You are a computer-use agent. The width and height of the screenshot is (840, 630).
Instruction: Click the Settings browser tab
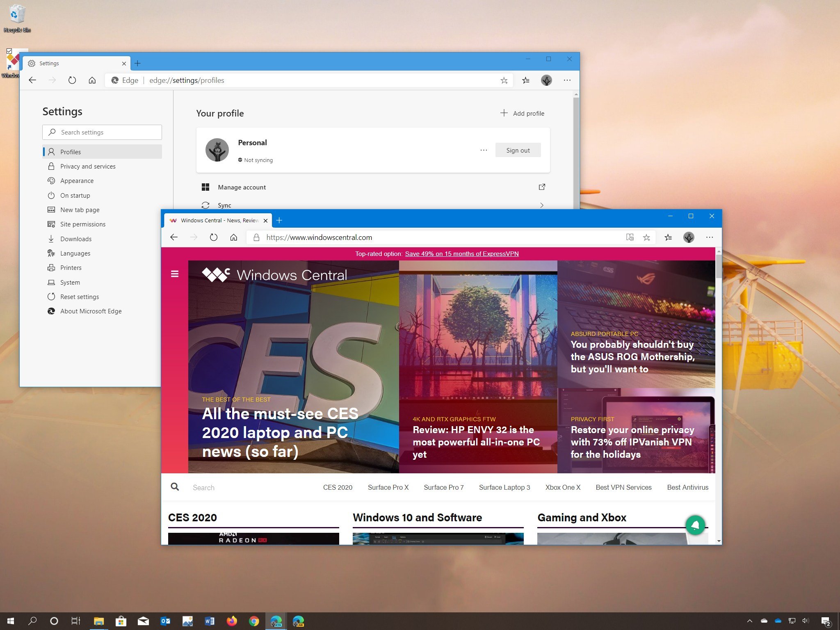coord(75,63)
